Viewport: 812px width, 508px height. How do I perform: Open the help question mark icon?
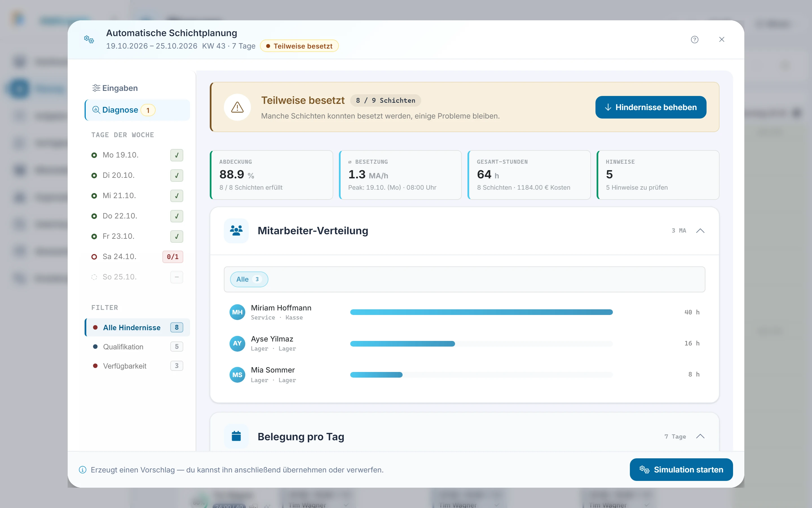pyautogui.click(x=694, y=40)
